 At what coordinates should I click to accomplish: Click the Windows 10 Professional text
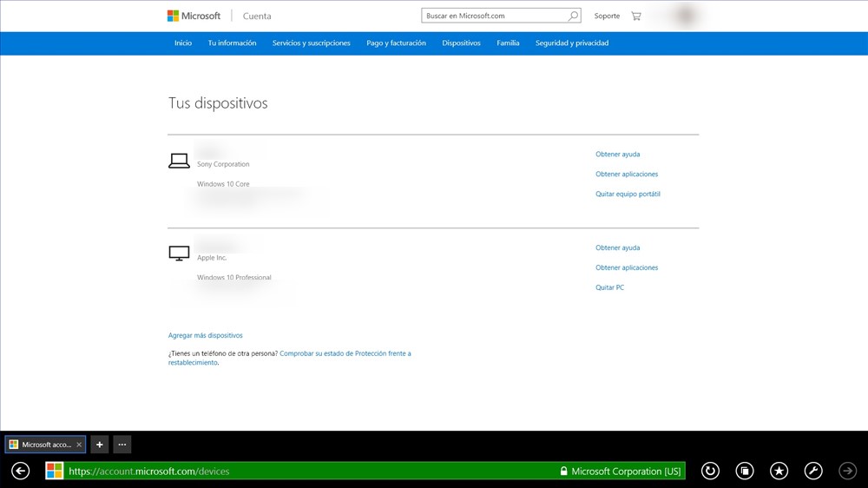point(234,278)
